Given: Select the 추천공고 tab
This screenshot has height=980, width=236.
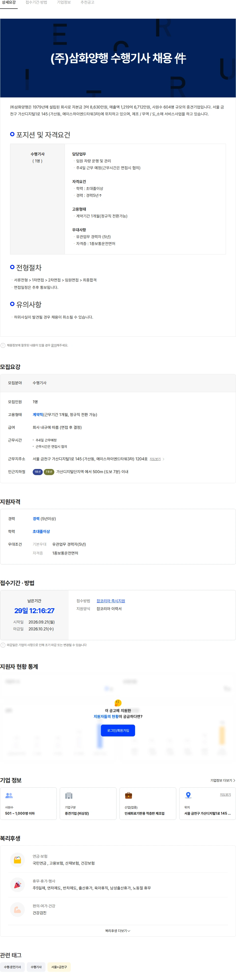Looking at the screenshot, I should pos(87,3).
